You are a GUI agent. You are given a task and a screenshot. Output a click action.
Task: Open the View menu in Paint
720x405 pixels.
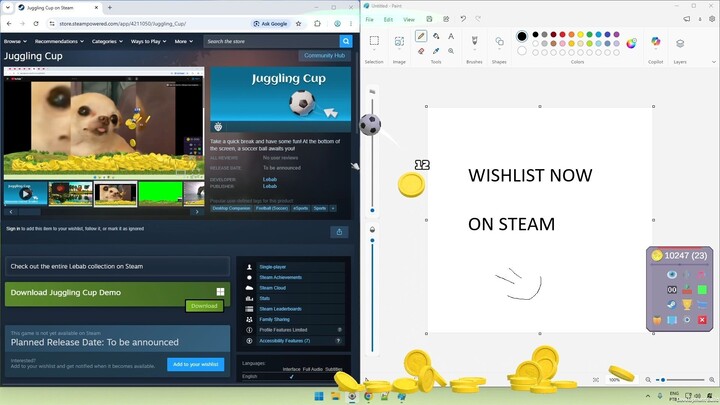pos(409,19)
